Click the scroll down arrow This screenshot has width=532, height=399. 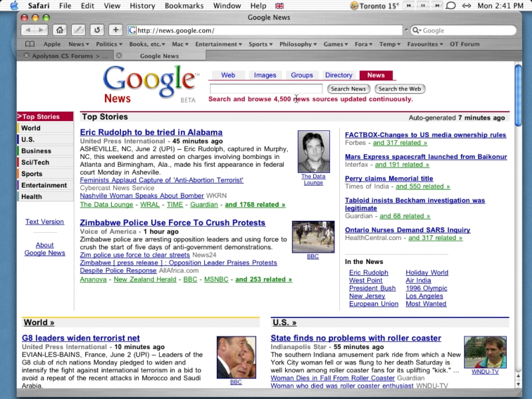tap(518, 384)
